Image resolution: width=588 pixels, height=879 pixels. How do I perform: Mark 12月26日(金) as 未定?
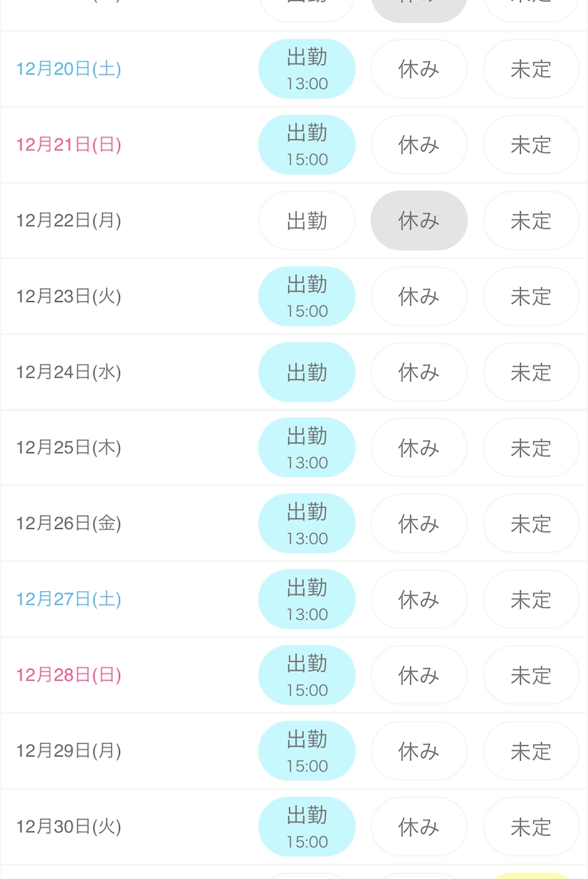(531, 523)
